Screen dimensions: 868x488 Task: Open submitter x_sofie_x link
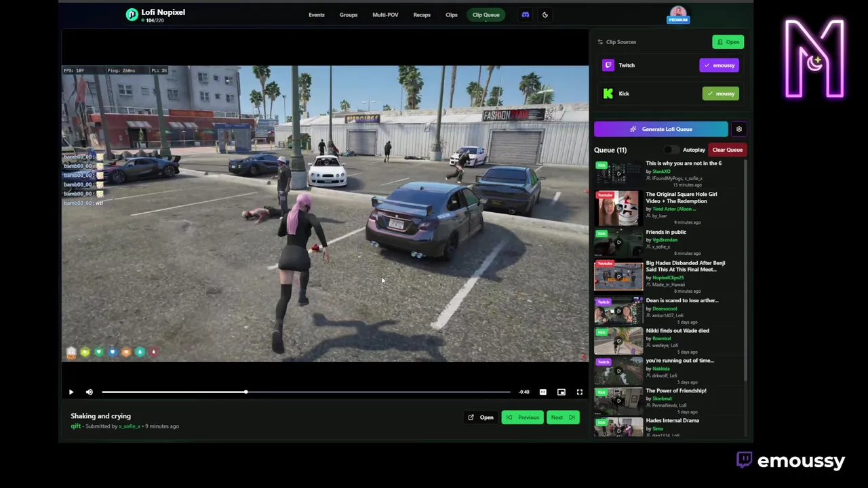[x=129, y=426]
